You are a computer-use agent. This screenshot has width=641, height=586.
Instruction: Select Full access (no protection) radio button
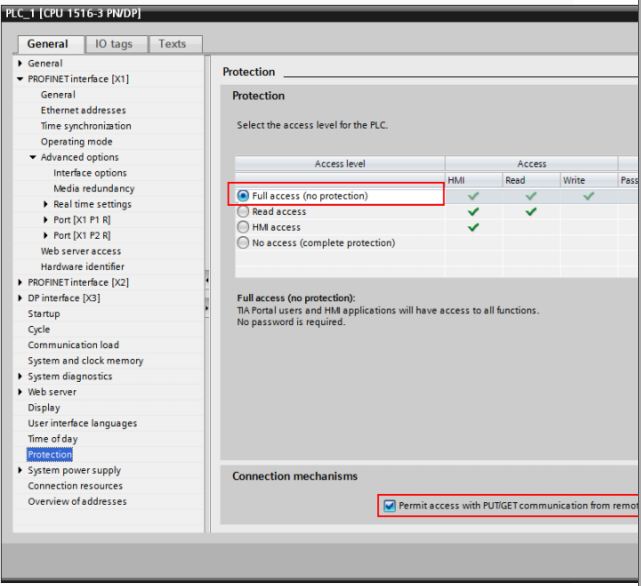pos(243,196)
